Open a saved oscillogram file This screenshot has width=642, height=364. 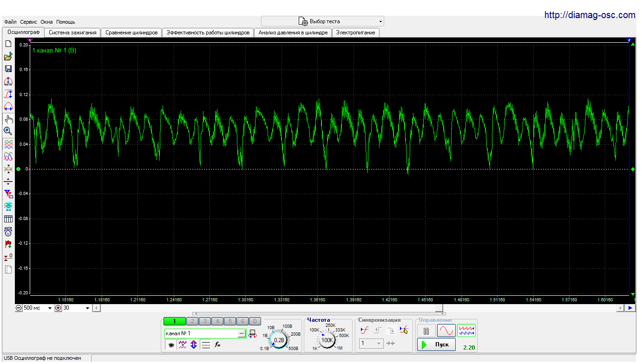click(x=8, y=57)
